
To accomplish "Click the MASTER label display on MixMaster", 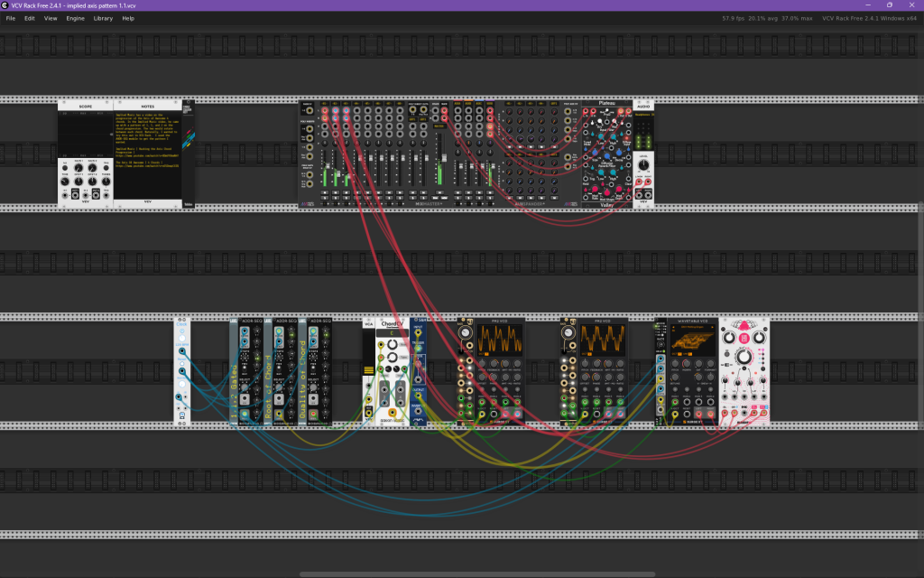I will pyautogui.click(x=439, y=126).
